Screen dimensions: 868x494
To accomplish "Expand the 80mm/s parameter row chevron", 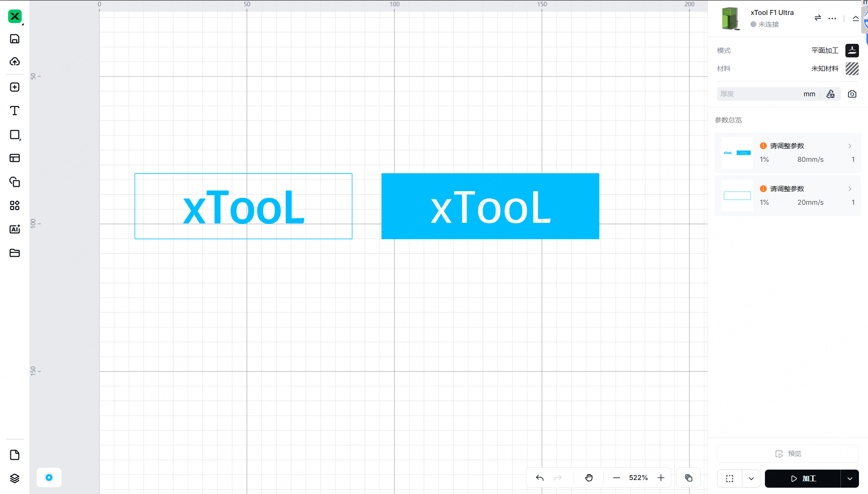I will coord(849,146).
